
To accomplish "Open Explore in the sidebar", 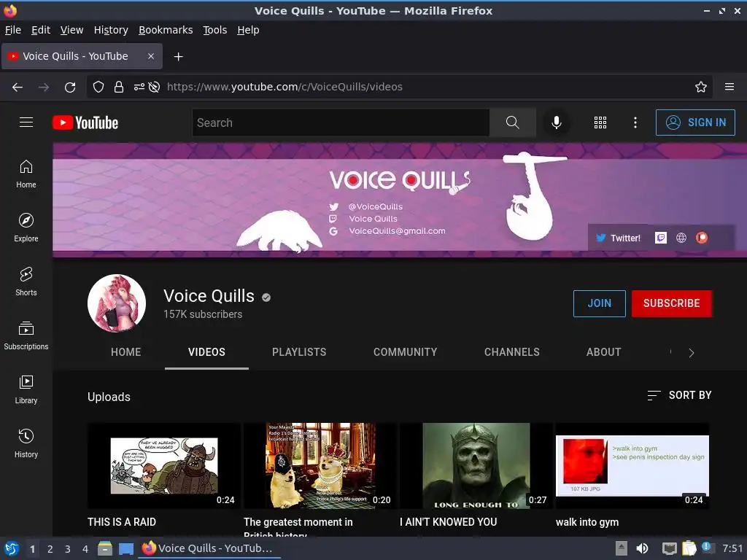I will tap(26, 227).
